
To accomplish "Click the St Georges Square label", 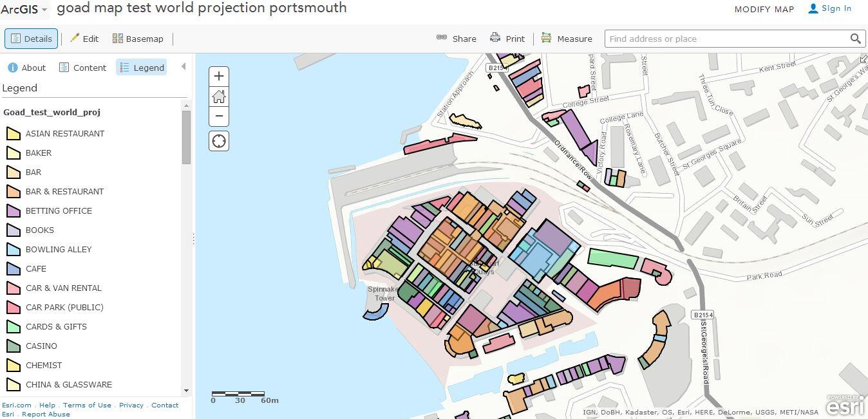I will (712, 154).
